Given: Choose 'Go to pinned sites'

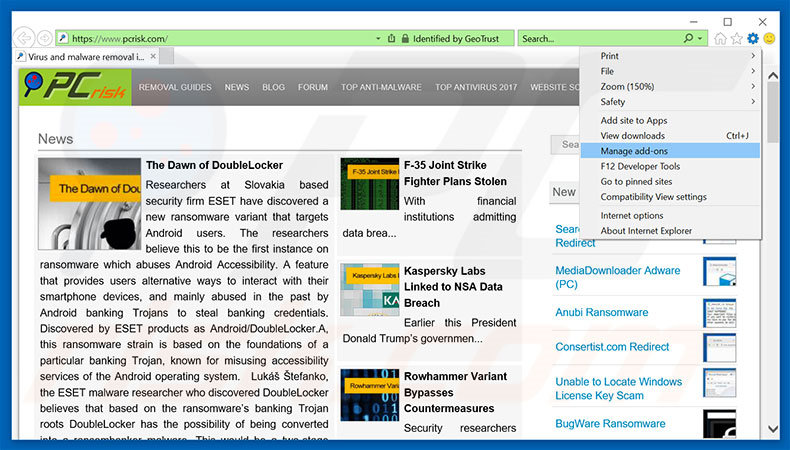Looking at the screenshot, I should click(x=670, y=181).
